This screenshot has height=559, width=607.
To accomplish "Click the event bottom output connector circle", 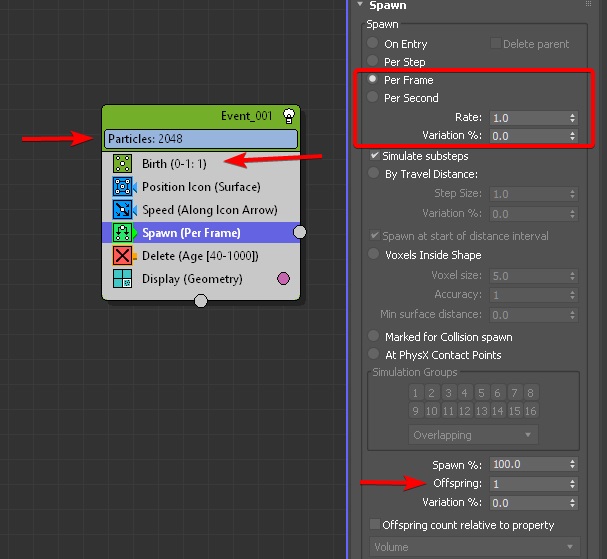I will tap(201, 301).
